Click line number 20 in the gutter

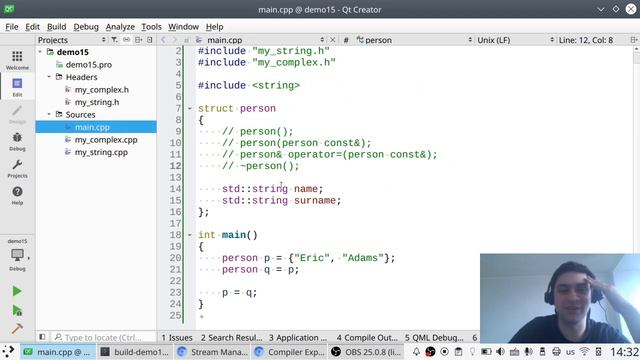click(x=176, y=258)
